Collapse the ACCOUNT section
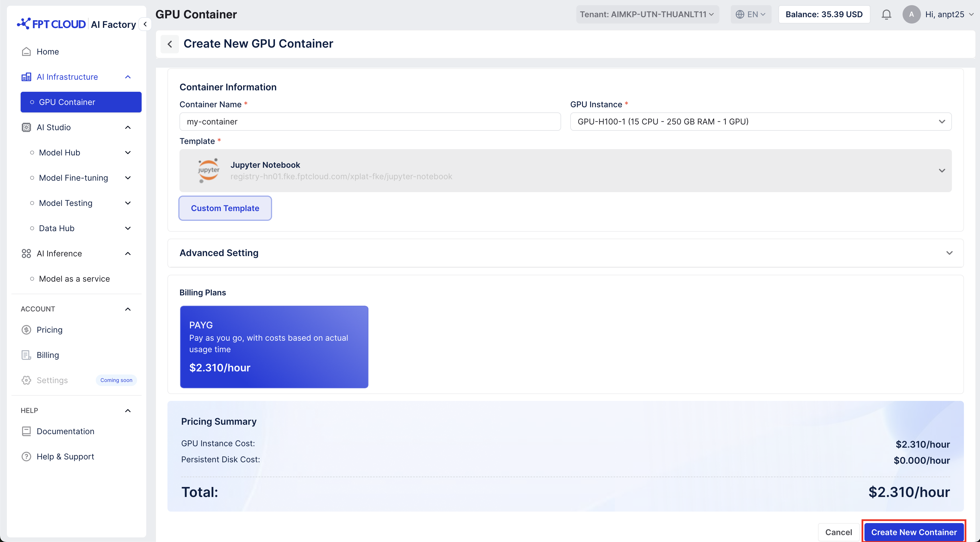 (128, 309)
